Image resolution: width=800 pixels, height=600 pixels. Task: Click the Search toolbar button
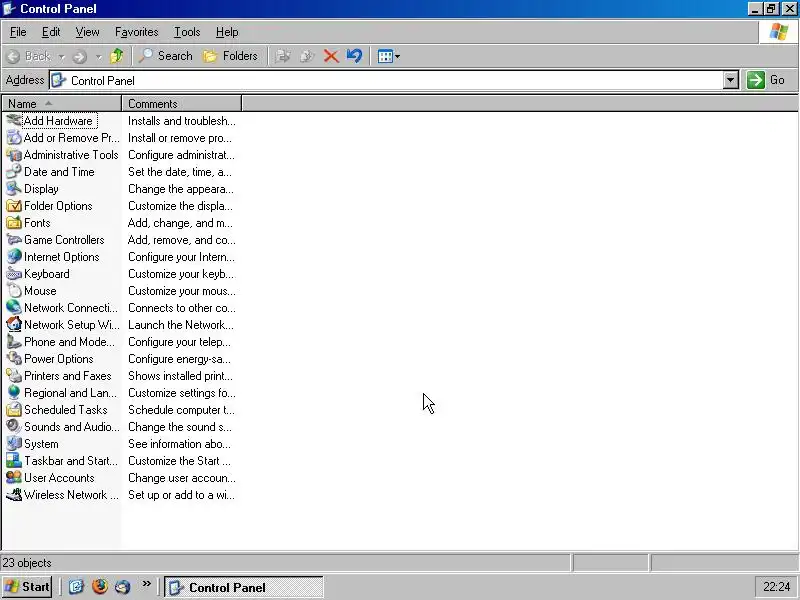coord(166,56)
